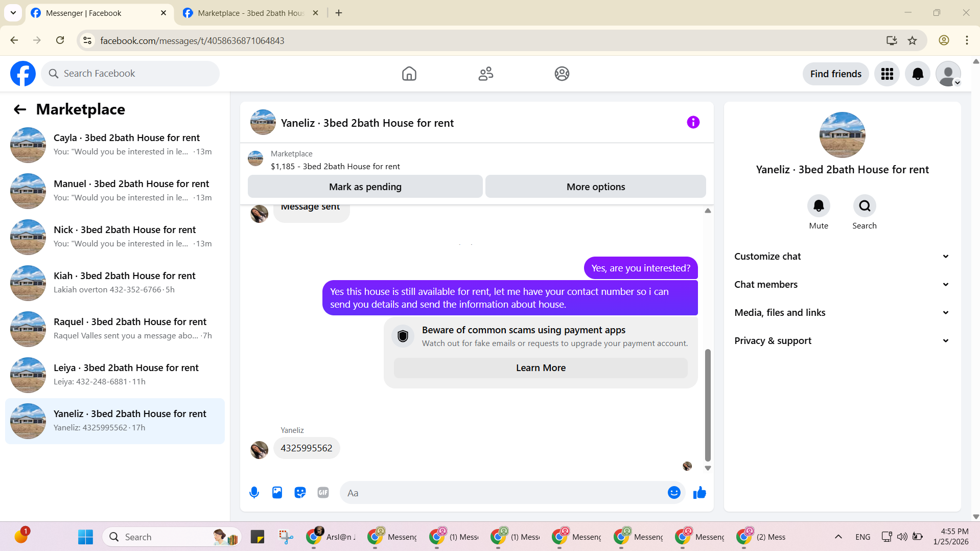Choose a GIF icon
This screenshot has width=980, height=551.
[x=323, y=493]
